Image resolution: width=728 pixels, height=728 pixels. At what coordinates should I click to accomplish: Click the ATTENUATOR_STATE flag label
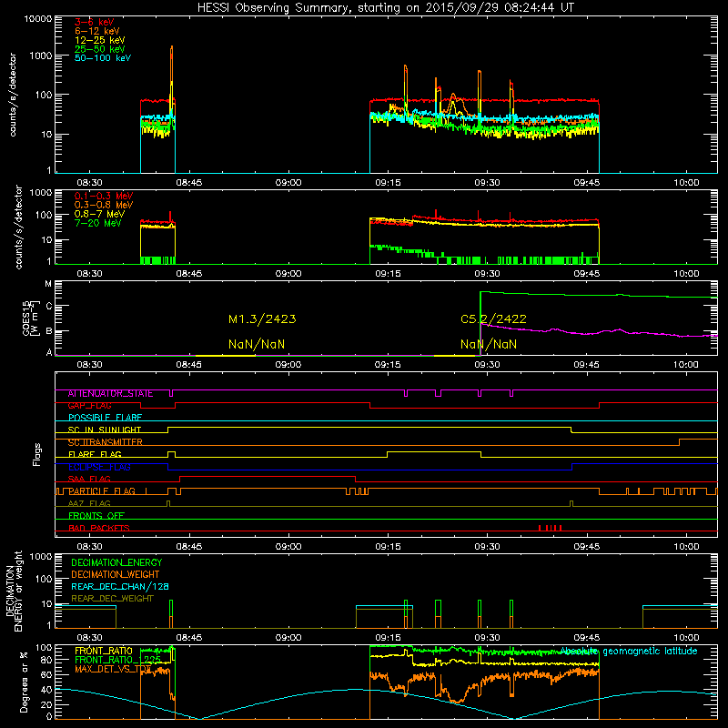[110, 394]
